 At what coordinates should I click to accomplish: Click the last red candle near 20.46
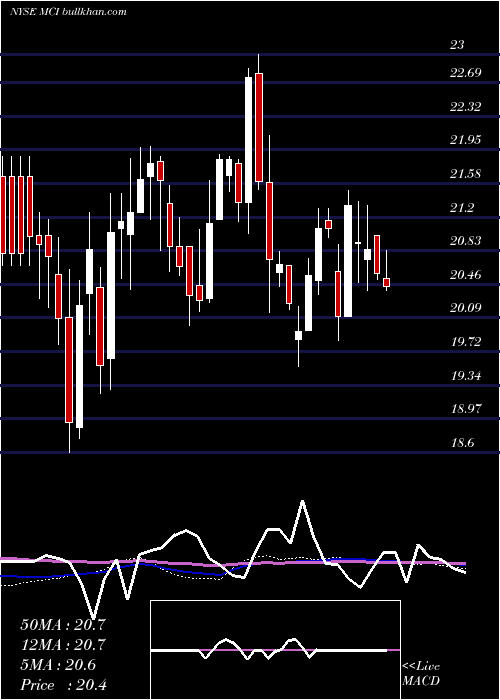pyautogui.click(x=387, y=282)
